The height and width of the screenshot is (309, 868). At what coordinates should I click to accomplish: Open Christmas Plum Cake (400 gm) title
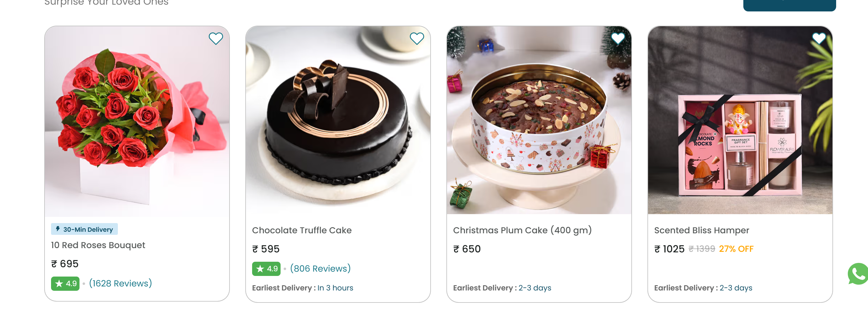[x=522, y=230]
